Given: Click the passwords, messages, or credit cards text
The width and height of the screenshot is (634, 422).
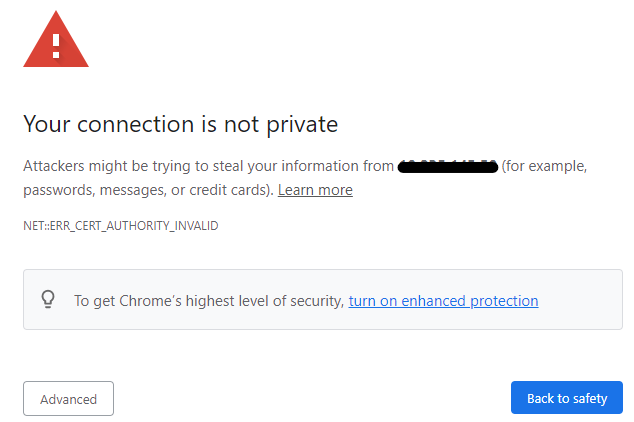Looking at the screenshot, I should point(147,190).
